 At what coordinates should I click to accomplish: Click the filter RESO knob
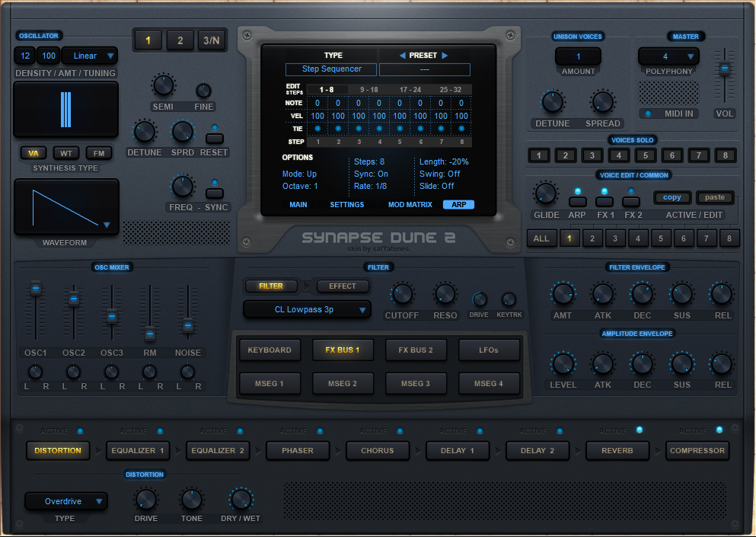point(445,294)
